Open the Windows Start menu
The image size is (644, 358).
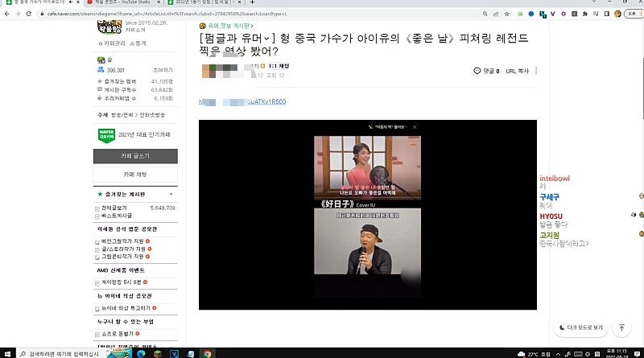pyautogui.click(x=7, y=353)
